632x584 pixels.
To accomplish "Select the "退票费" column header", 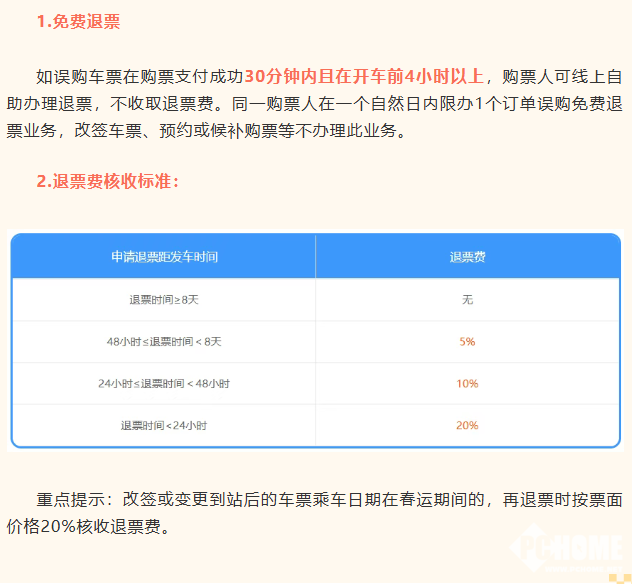I will coord(467,257).
